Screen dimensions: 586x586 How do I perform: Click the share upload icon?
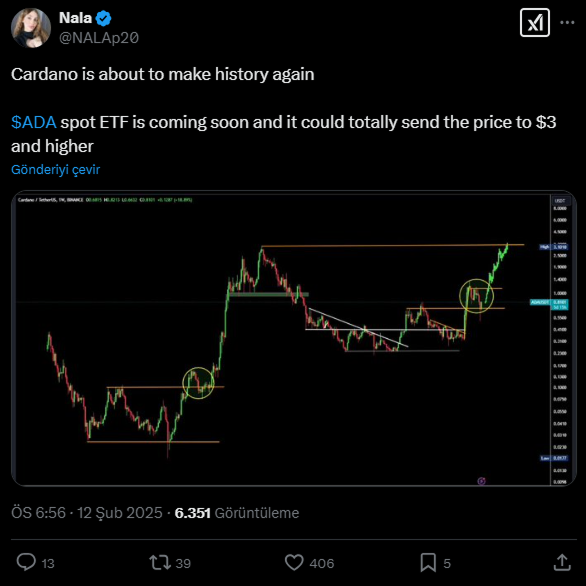click(562, 562)
